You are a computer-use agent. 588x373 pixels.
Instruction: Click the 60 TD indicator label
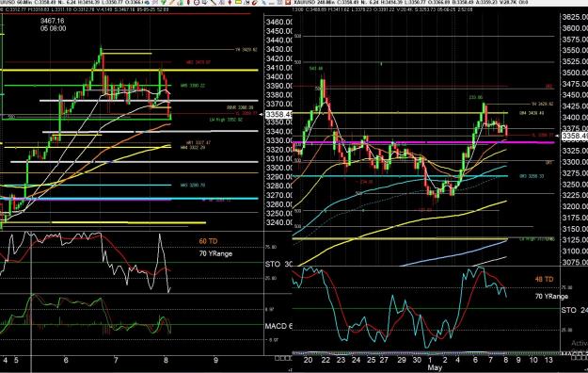click(208, 241)
